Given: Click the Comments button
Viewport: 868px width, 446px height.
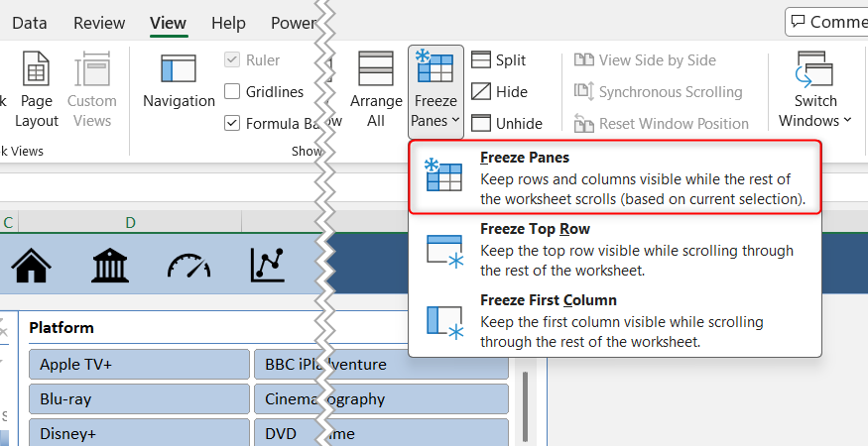Looking at the screenshot, I should click(827, 22).
